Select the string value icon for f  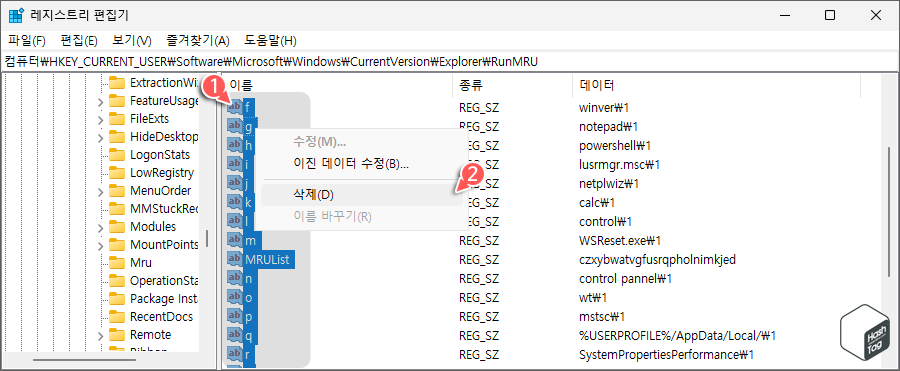[x=234, y=106]
